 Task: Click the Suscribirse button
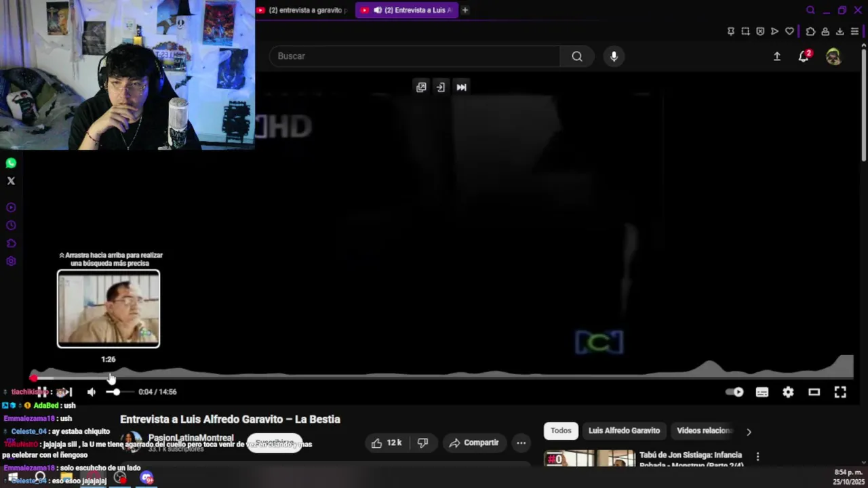pyautogui.click(x=275, y=443)
